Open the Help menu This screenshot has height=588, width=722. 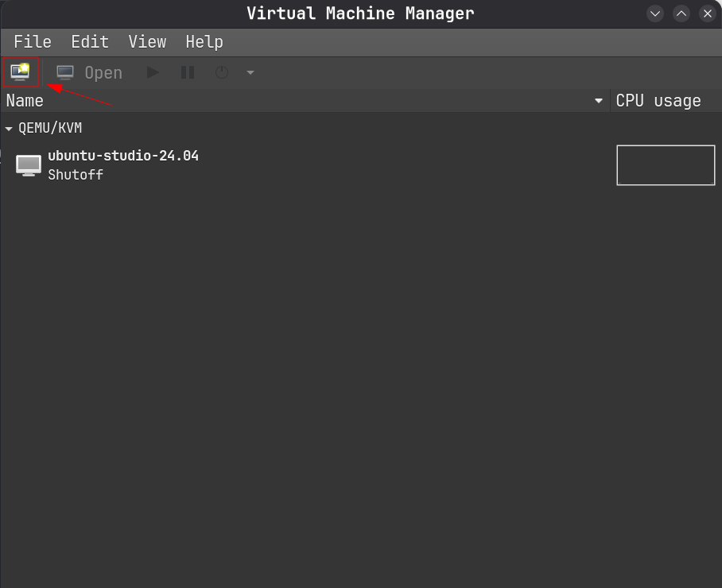[x=204, y=42]
